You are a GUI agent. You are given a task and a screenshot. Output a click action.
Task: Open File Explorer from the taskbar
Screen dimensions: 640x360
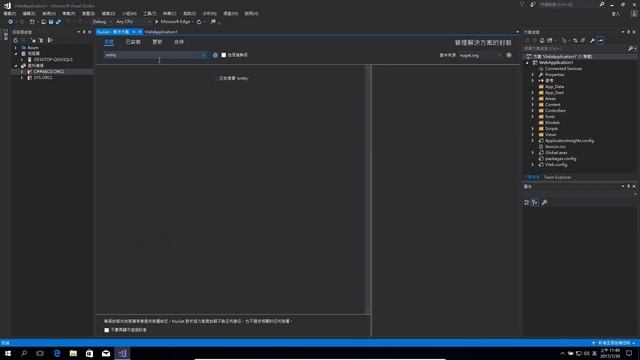pos(73,353)
